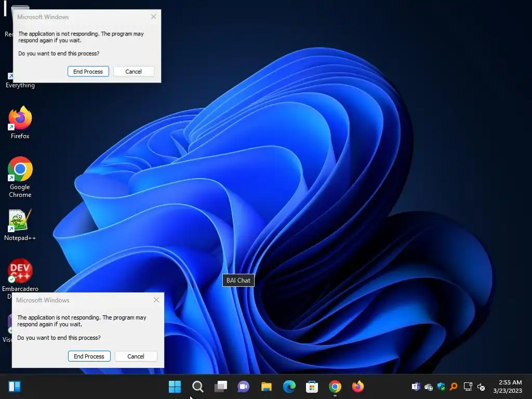Image resolution: width=532 pixels, height=399 pixels.
Task: Click the OneDrive cloud tray icon
Action: 429,387
